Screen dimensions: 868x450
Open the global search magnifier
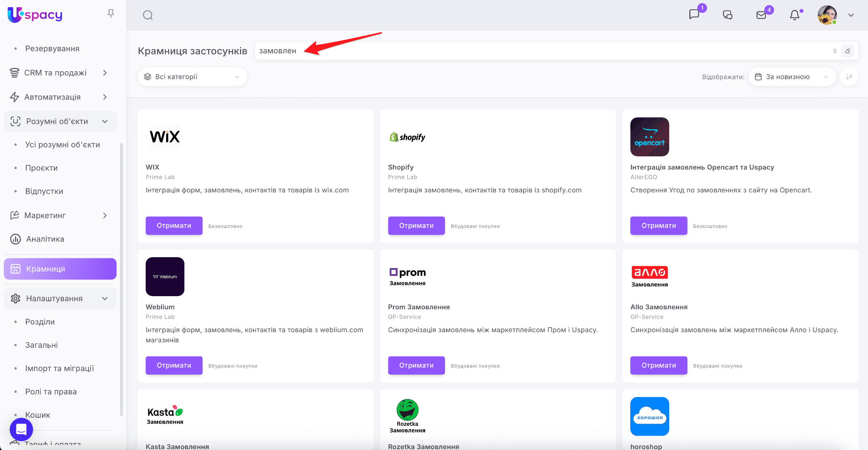(x=148, y=15)
